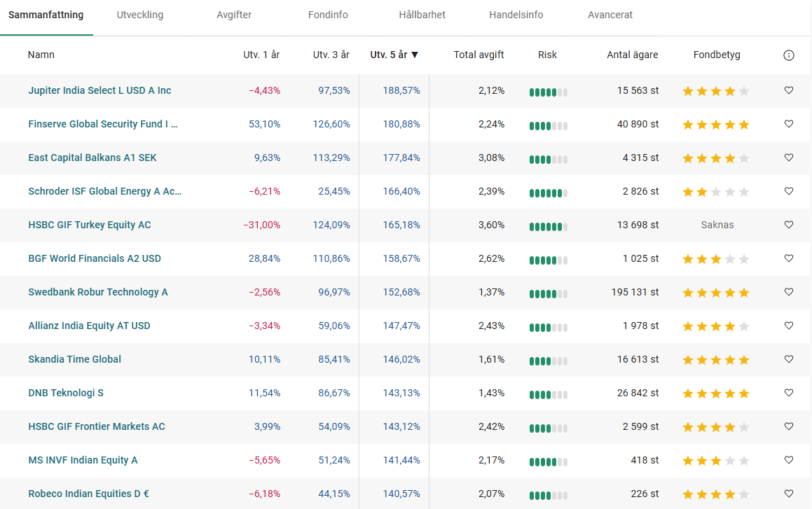This screenshot has height=509, width=812.
Task: Click risk indicator for East Capital Balkans
Action: pos(549,160)
